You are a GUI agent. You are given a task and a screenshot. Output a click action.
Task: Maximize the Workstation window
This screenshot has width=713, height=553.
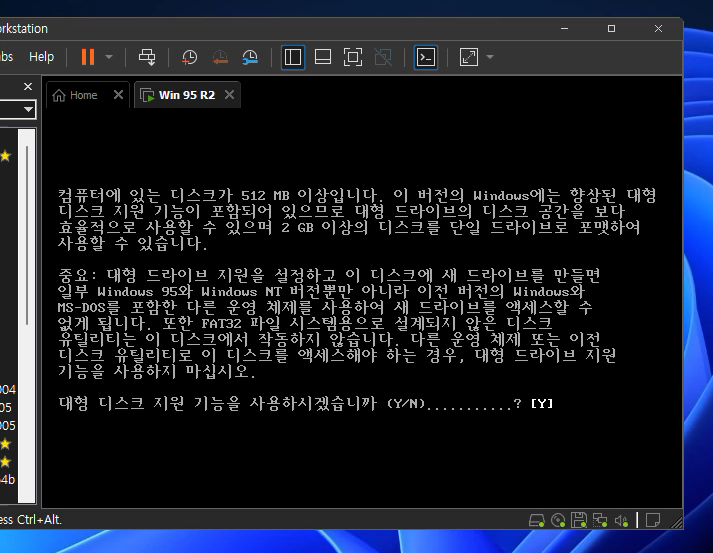pyautogui.click(x=612, y=29)
